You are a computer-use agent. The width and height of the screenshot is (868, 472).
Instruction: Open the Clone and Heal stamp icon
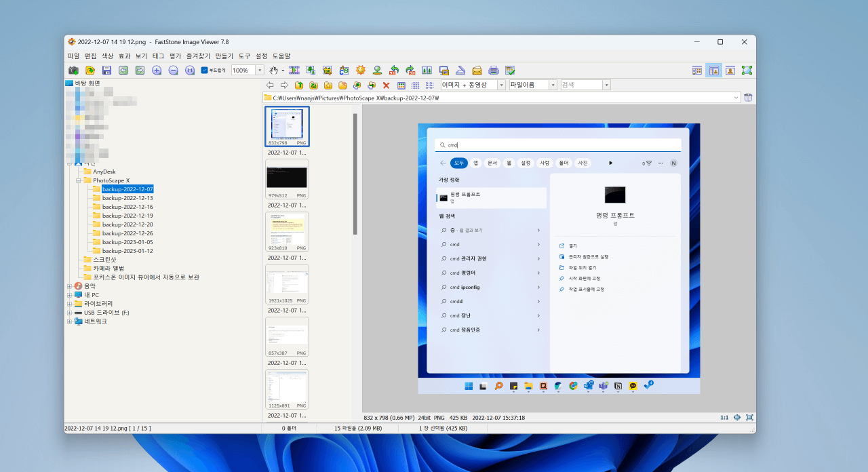377,70
